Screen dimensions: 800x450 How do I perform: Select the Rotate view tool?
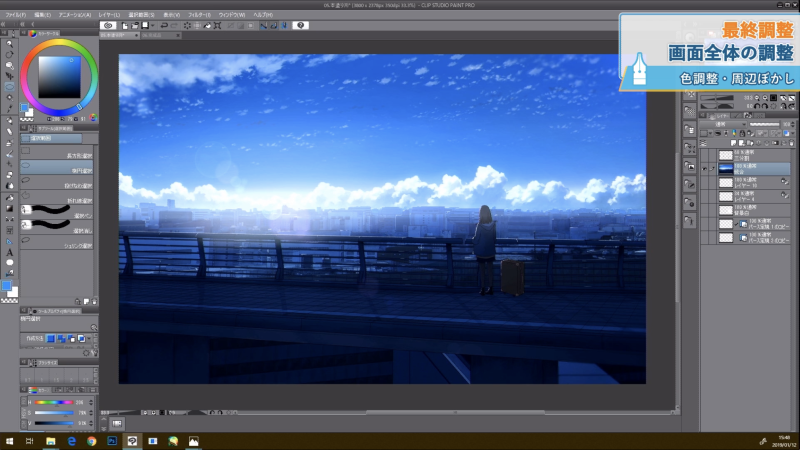[9, 54]
